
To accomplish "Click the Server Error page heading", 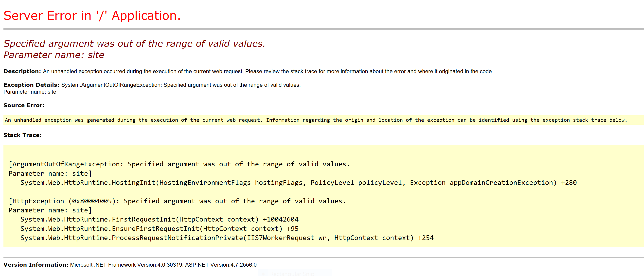I will pos(92,16).
